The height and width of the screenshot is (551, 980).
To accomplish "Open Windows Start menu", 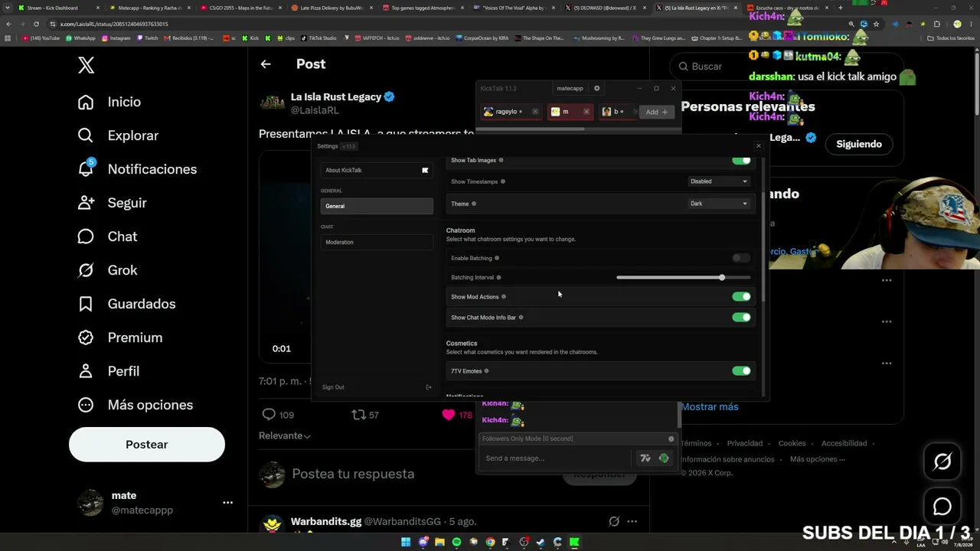I will [406, 543].
